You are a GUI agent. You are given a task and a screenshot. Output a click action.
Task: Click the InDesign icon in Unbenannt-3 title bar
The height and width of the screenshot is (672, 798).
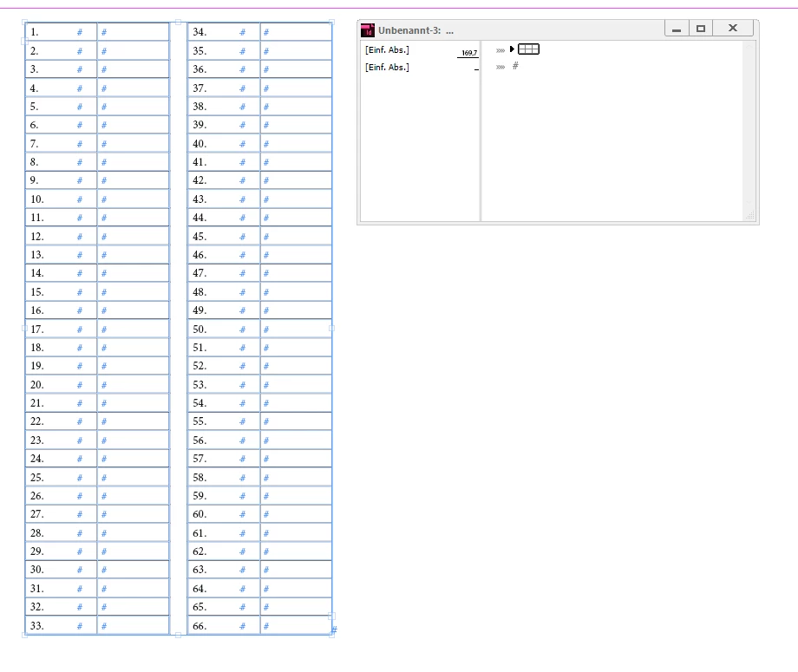pos(368,30)
